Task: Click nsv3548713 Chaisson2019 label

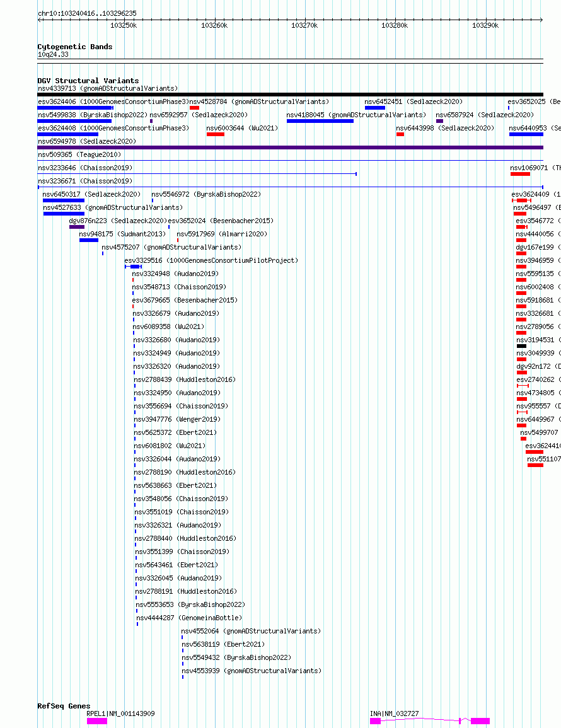Action: pos(179,287)
